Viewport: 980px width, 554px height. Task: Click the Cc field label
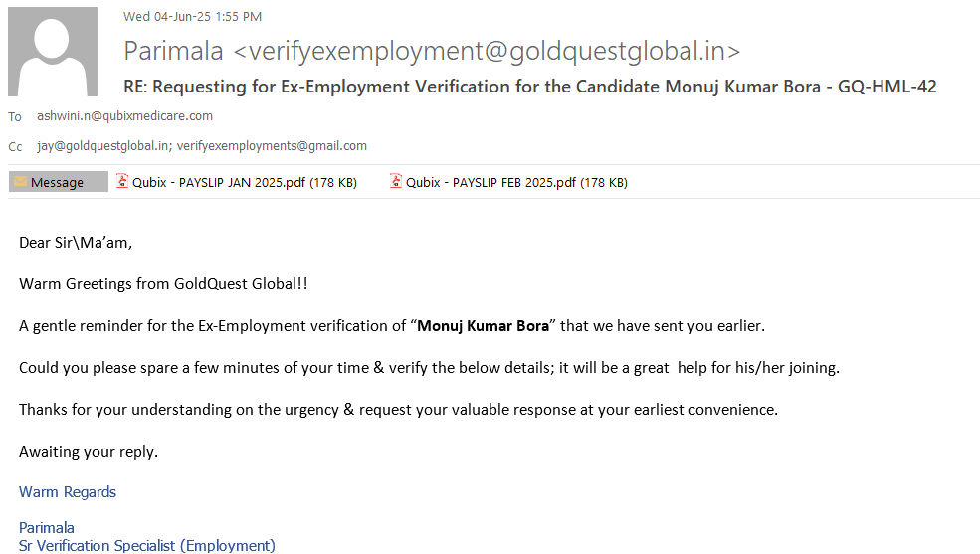15,147
